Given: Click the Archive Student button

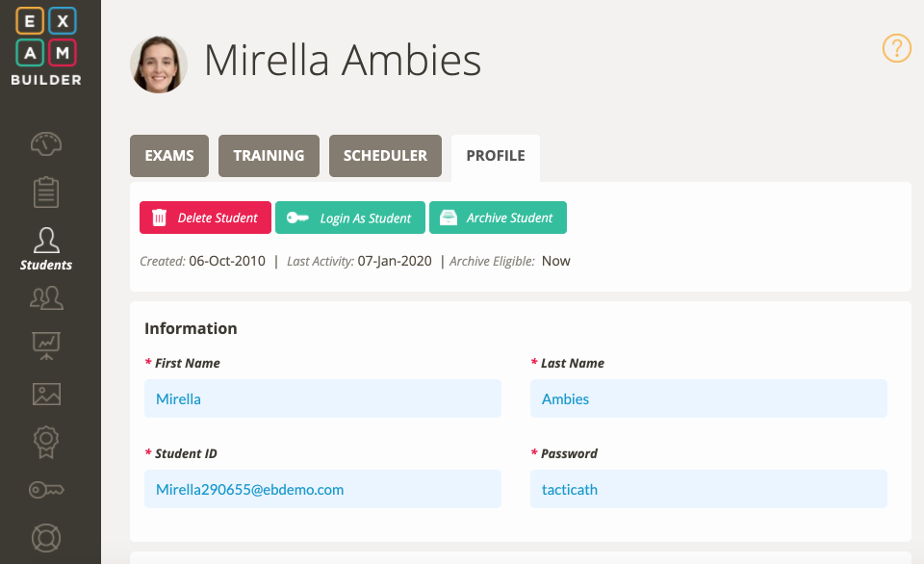Looking at the screenshot, I should click(x=498, y=218).
